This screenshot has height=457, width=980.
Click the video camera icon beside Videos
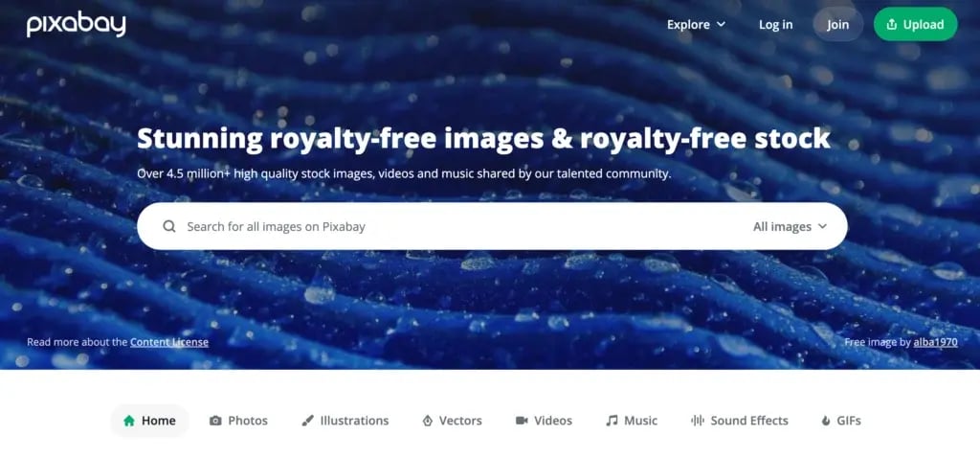[x=522, y=421]
